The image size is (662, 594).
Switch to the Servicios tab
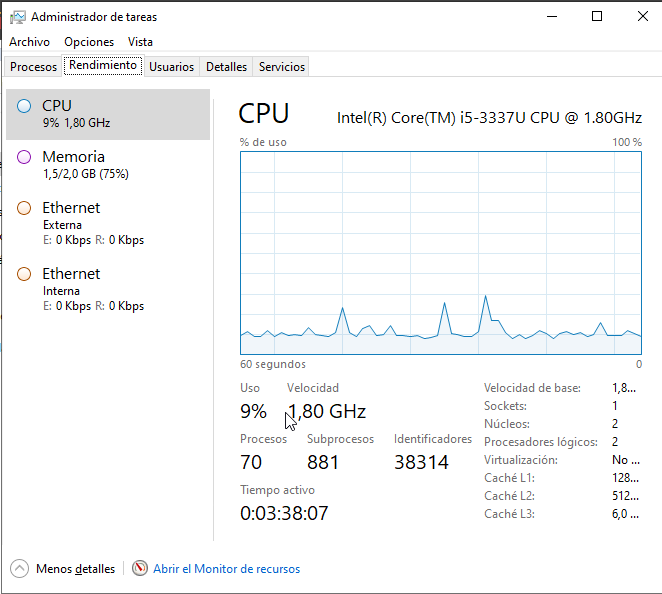click(281, 67)
